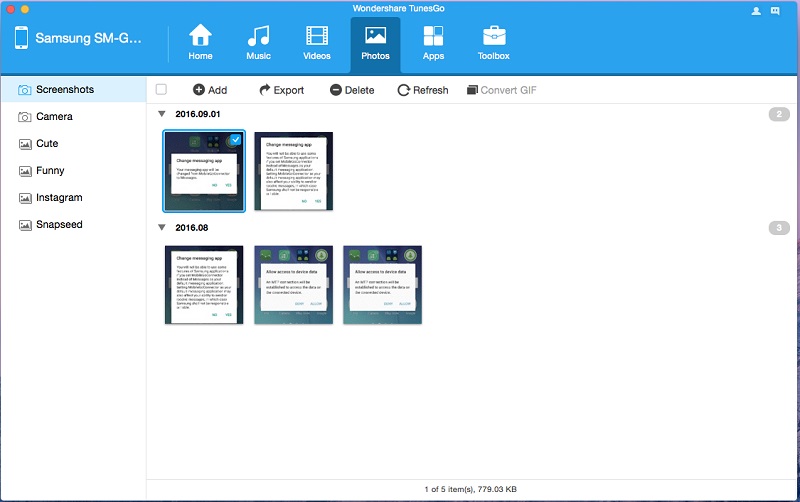Image resolution: width=800 pixels, height=502 pixels.
Task: Select second screenshot thumbnail in 2016.09.01
Action: click(293, 171)
